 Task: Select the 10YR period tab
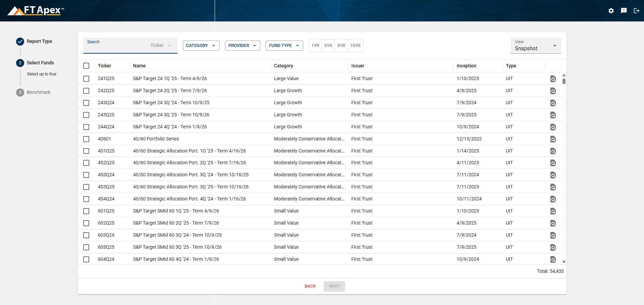355,46
